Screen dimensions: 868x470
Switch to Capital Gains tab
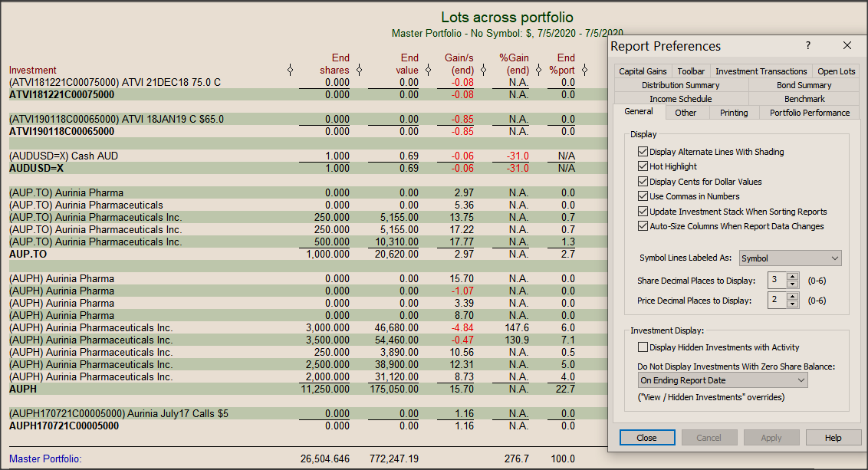coord(643,71)
